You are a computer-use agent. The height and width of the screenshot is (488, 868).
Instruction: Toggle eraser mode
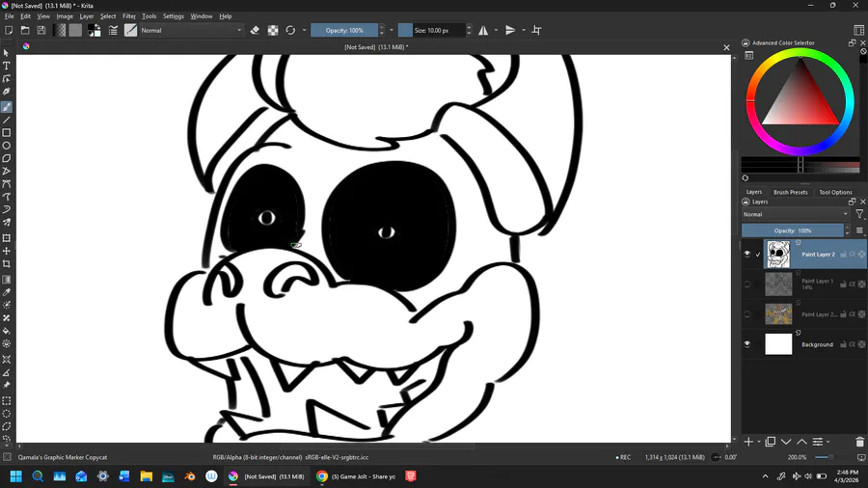255,31
